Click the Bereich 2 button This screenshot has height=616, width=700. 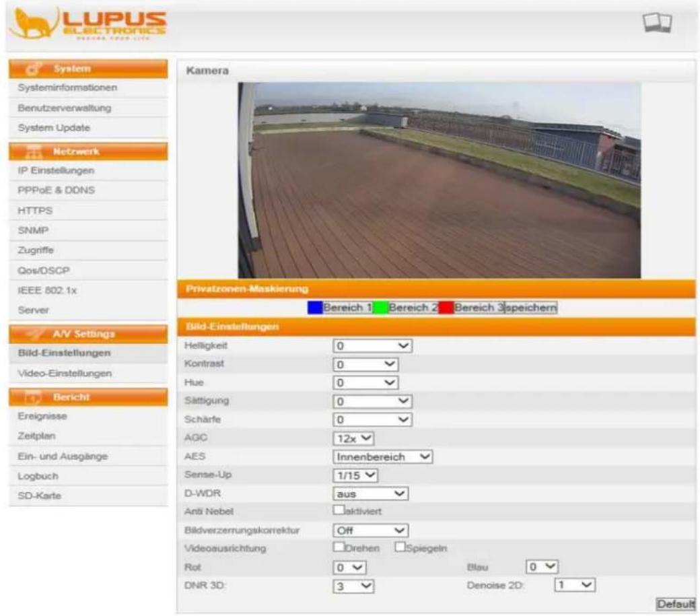(x=413, y=308)
